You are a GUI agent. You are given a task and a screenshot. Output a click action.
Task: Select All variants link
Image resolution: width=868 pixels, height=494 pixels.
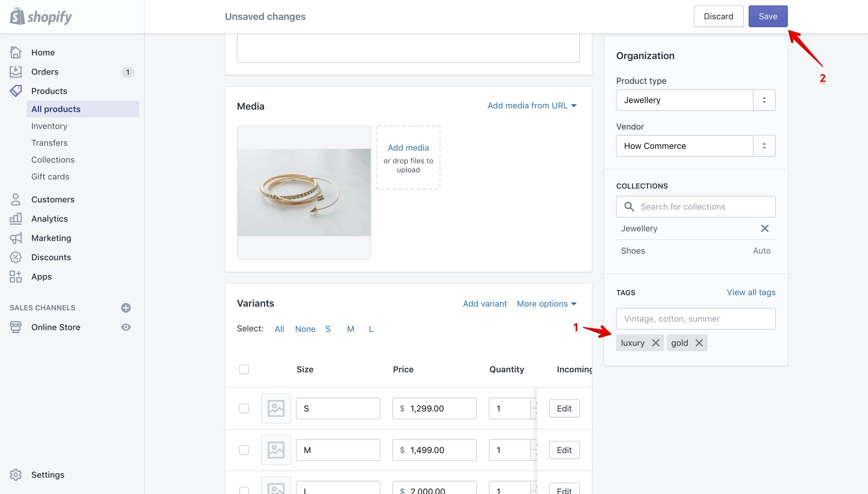coord(279,329)
